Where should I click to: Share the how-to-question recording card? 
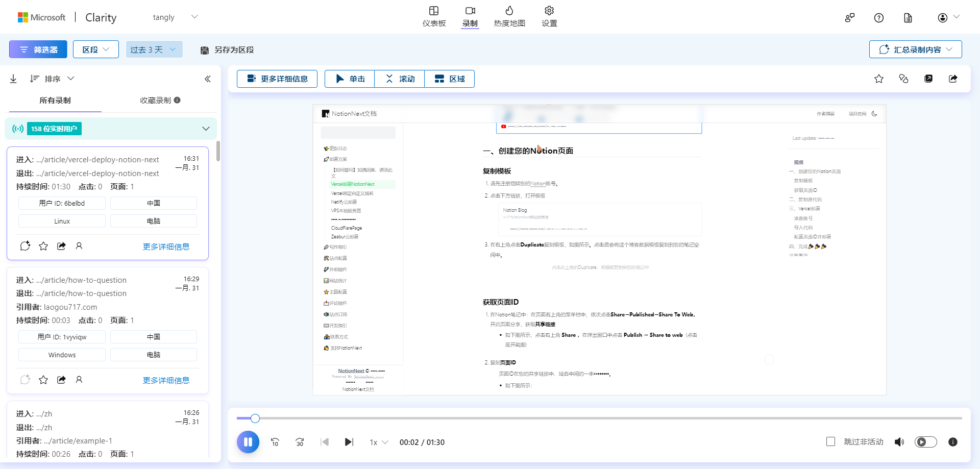61,380
